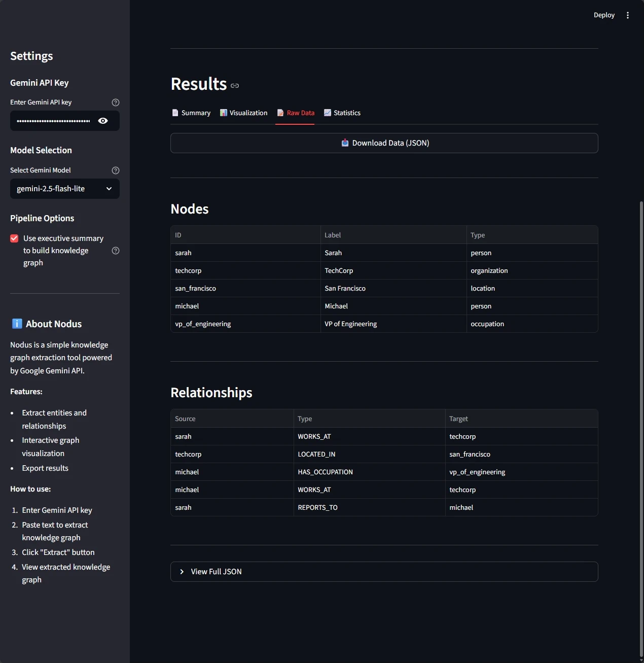644x663 pixels.
Task: Click the help icon beside Select Gemini Model
Action: pyautogui.click(x=115, y=170)
